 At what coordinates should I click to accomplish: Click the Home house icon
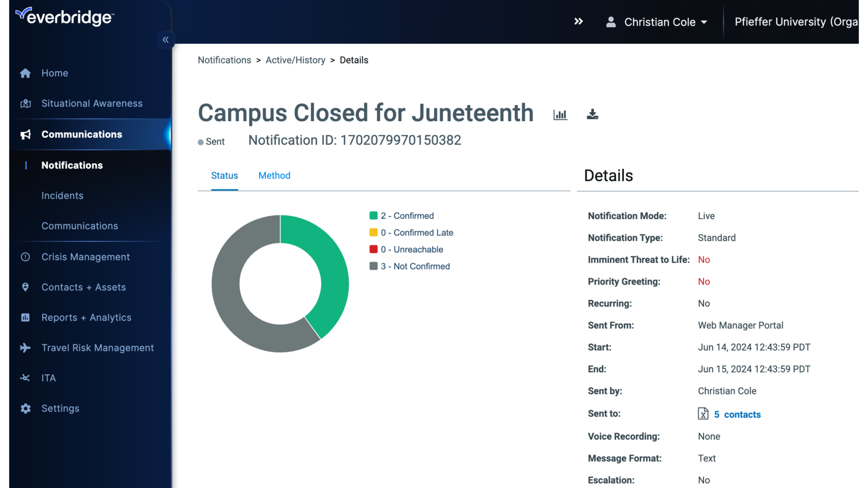pos(25,73)
